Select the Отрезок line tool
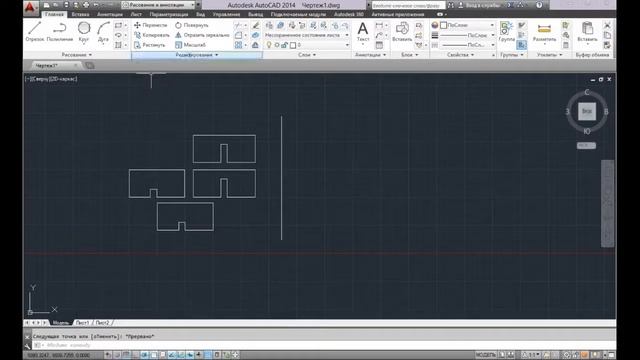Screen dimensions: 640x360 click(x=35, y=32)
